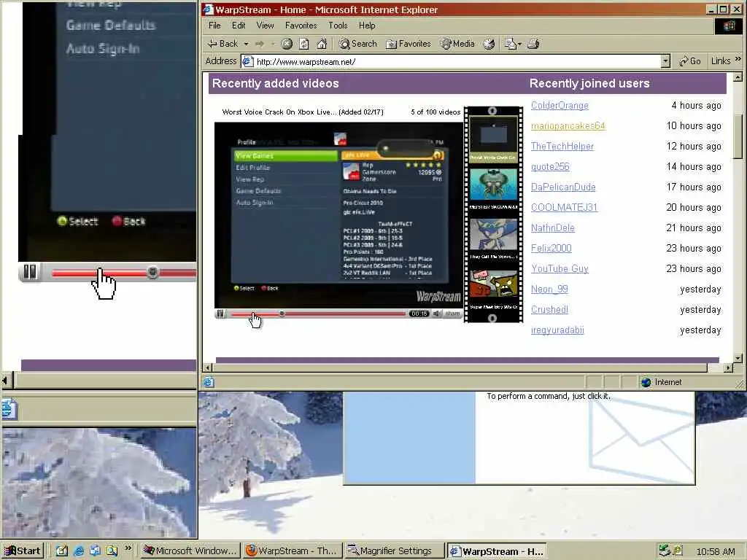Image resolution: width=747 pixels, height=560 pixels.
Task: Open ColderOrange user profile
Action: coord(560,106)
